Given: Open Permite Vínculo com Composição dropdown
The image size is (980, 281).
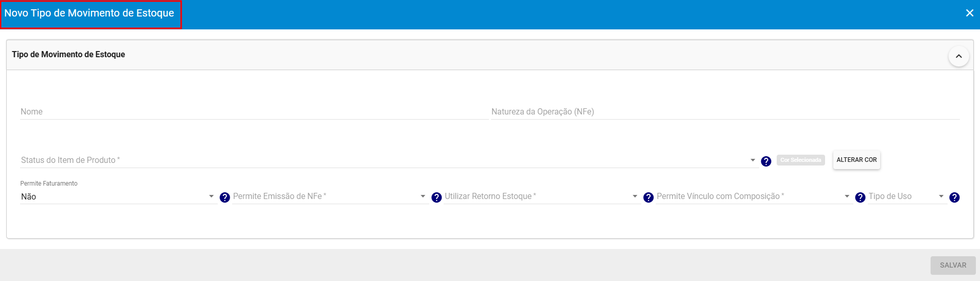Looking at the screenshot, I should (754, 196).
